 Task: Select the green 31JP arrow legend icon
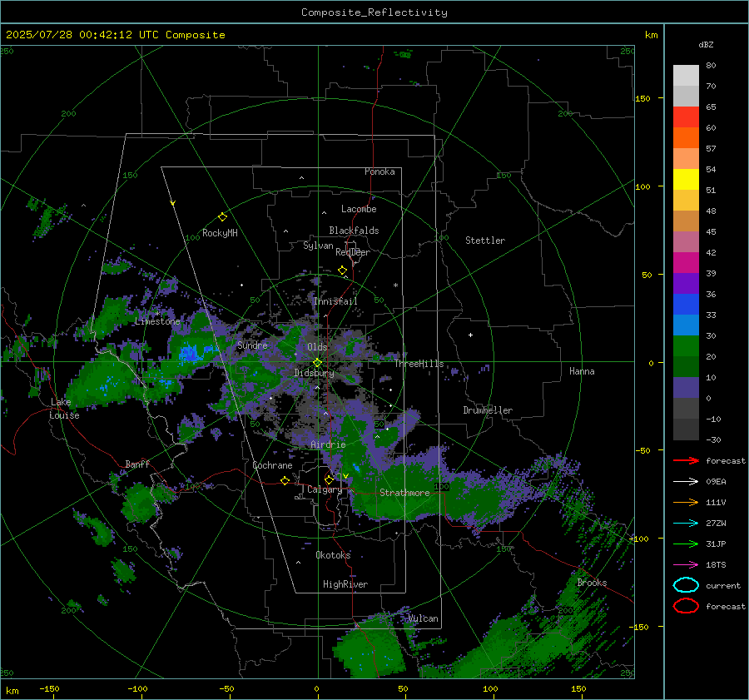click(686, 544)
